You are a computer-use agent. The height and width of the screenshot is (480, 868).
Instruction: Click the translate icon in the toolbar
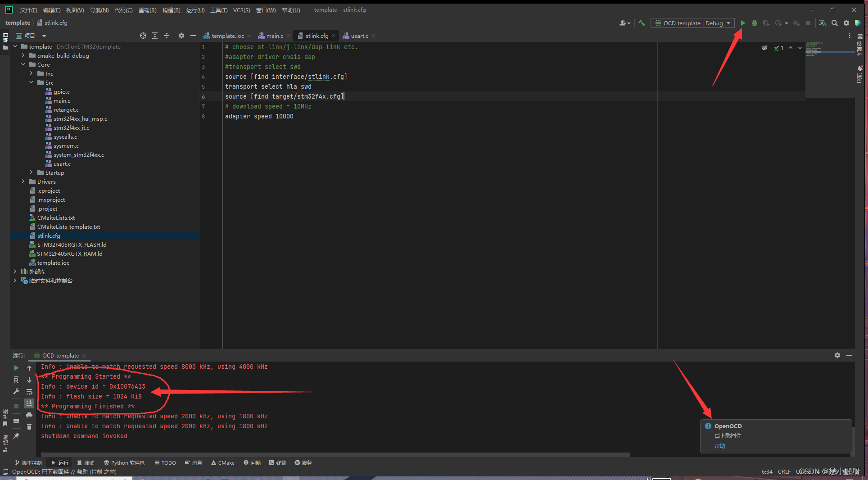point(823,23)
